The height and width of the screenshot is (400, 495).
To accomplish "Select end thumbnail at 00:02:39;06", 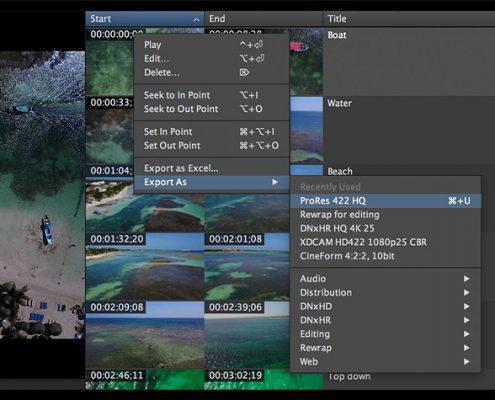I will (247, 335).
